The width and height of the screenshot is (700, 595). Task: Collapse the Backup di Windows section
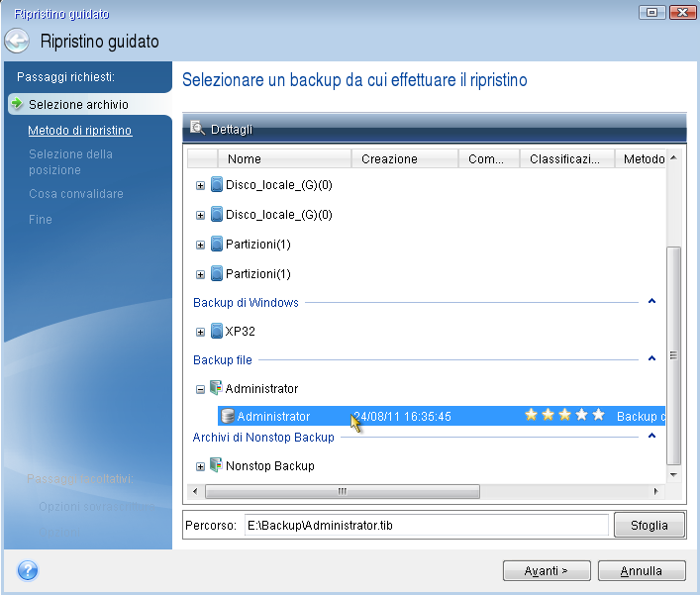[x=651, y=301]
